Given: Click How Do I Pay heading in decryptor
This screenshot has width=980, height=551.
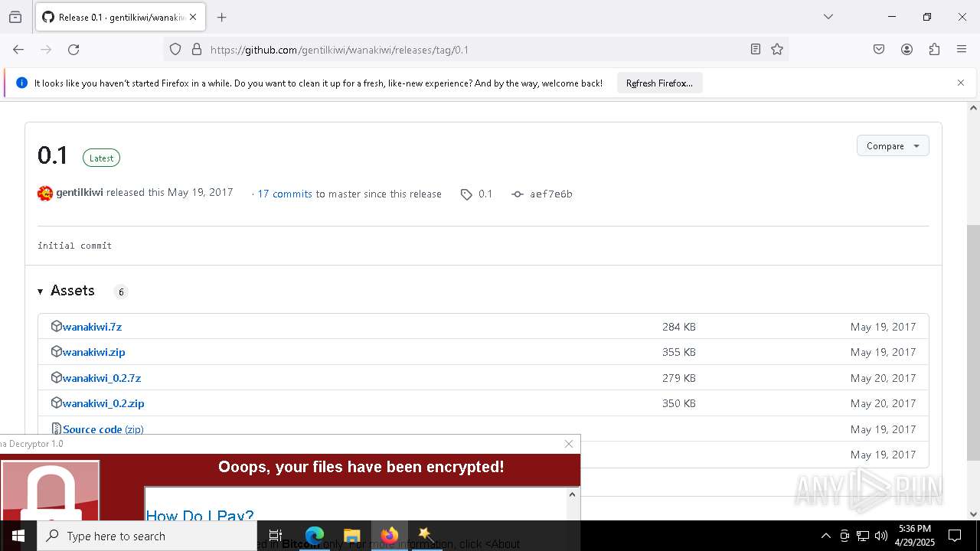Looking at the screenshot, I should pyautogui.click(x=200, y=516).
